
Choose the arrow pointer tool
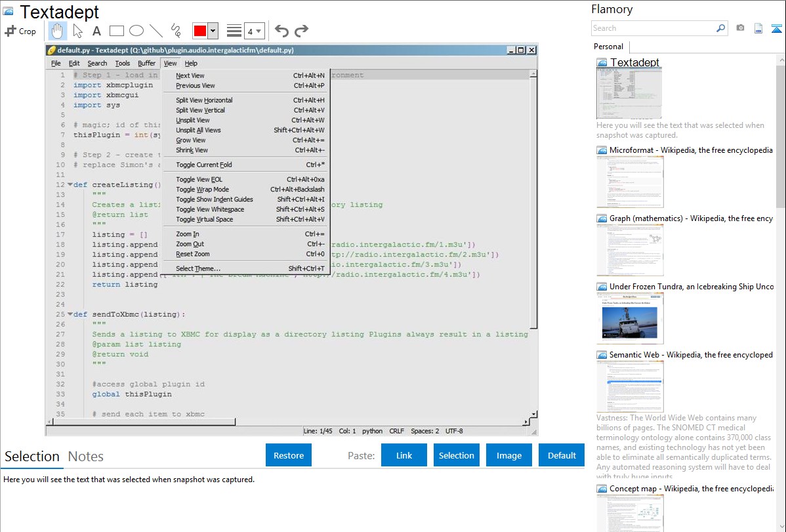click(77, 31)
